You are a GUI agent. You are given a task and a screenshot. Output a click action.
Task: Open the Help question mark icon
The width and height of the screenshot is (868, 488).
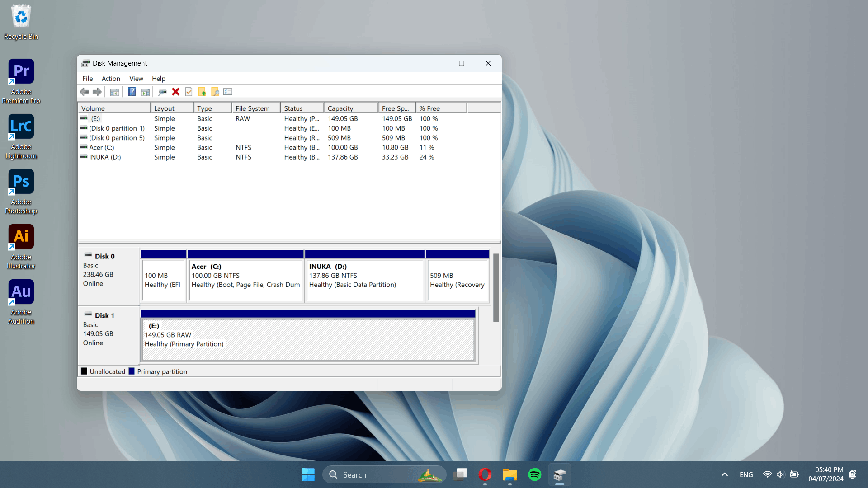pyautogui.click(x=132, y=92)
